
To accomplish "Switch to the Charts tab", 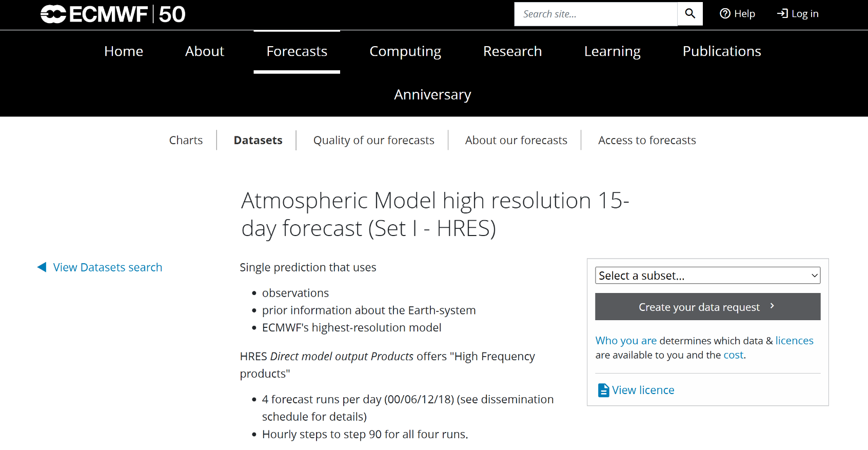I will coord(186,141).
